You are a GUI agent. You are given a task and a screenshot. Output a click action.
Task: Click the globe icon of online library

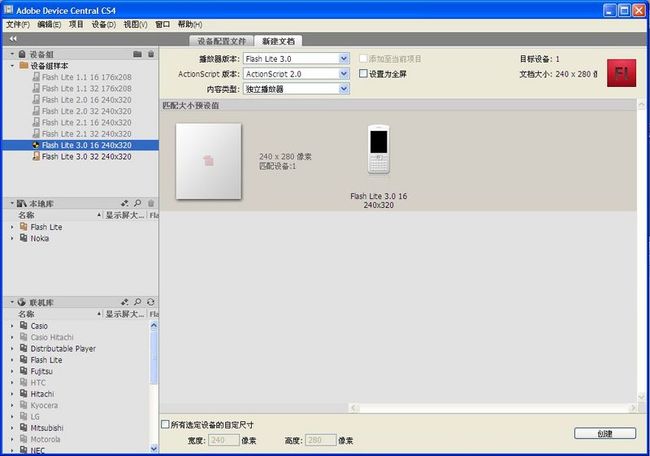(22, 302)
